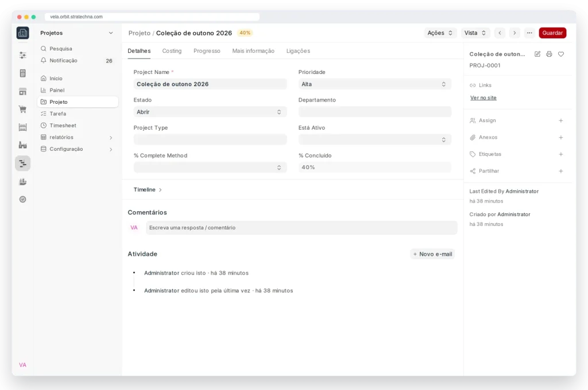
Task: Go to the next record arrow
Action: tap(514, 33)
